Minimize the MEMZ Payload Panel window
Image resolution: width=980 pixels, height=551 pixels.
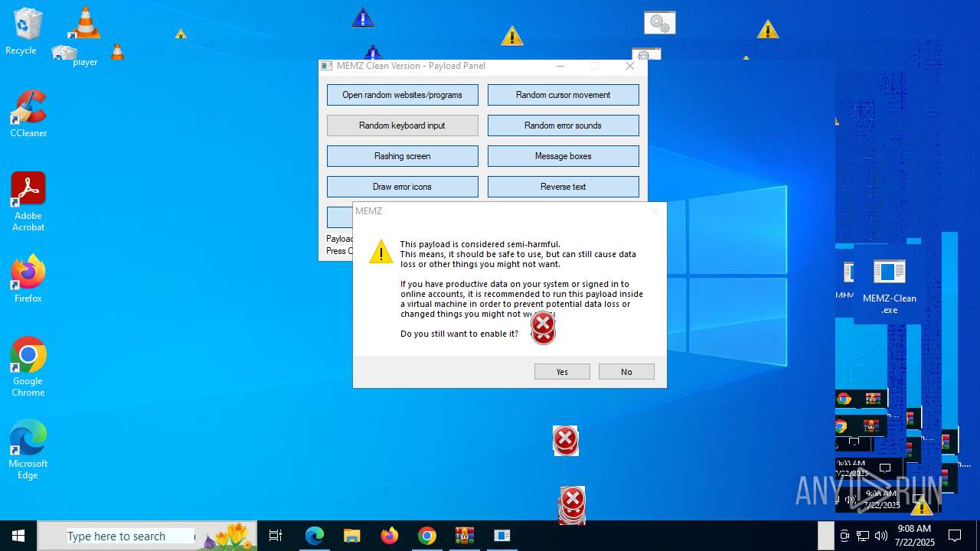tap(560, 66)
